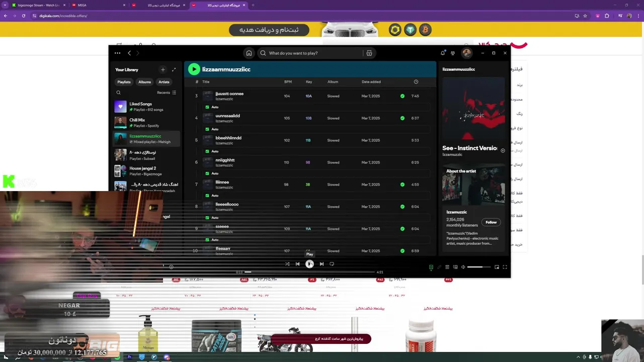Go back in Spotify navigation
This screenshot has height=362, width=644.
tap(129, 53)
